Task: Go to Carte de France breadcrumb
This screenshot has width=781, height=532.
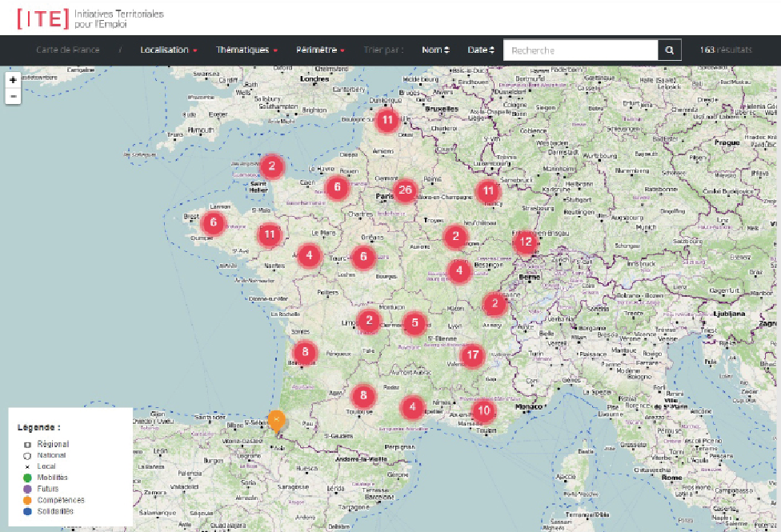Action: 68,50
